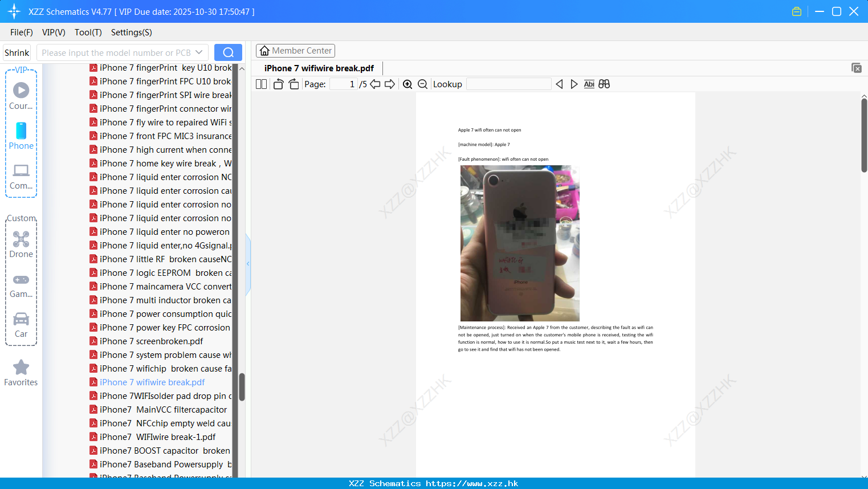Click the XZZ Schematics logo icon
The image size is (868, 489).
[14, 11]
